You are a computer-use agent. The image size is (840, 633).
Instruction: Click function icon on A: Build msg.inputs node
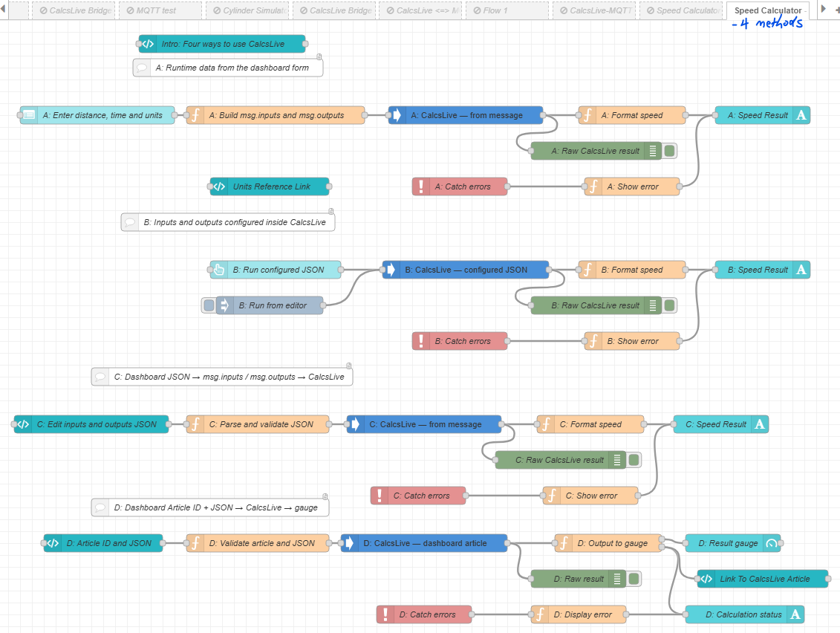coord(195,115)
